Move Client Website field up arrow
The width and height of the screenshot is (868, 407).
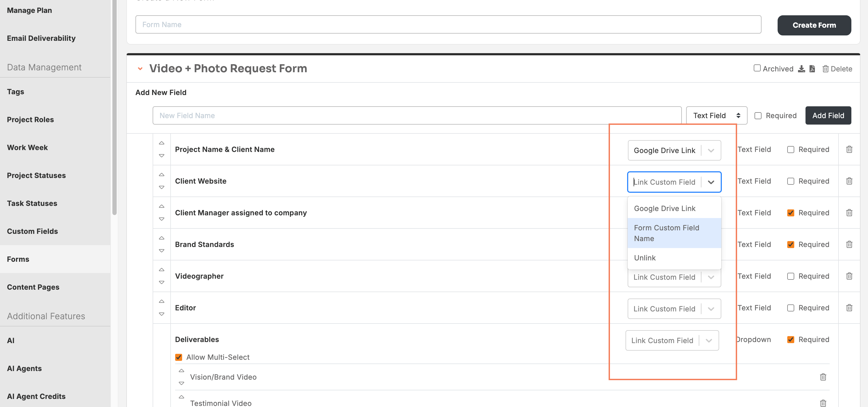pyautogui.click(x=162, y=175)
